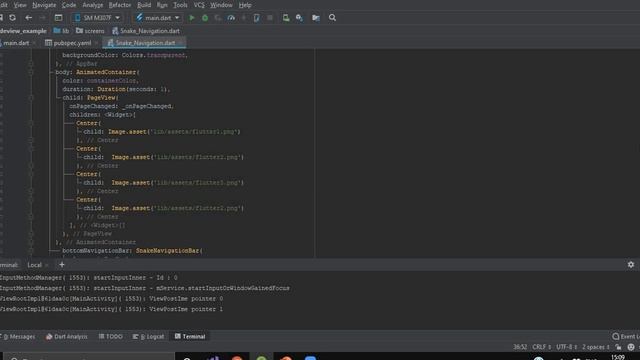Open the main.dart run configuration dropdown

click(x=158, y=18)
